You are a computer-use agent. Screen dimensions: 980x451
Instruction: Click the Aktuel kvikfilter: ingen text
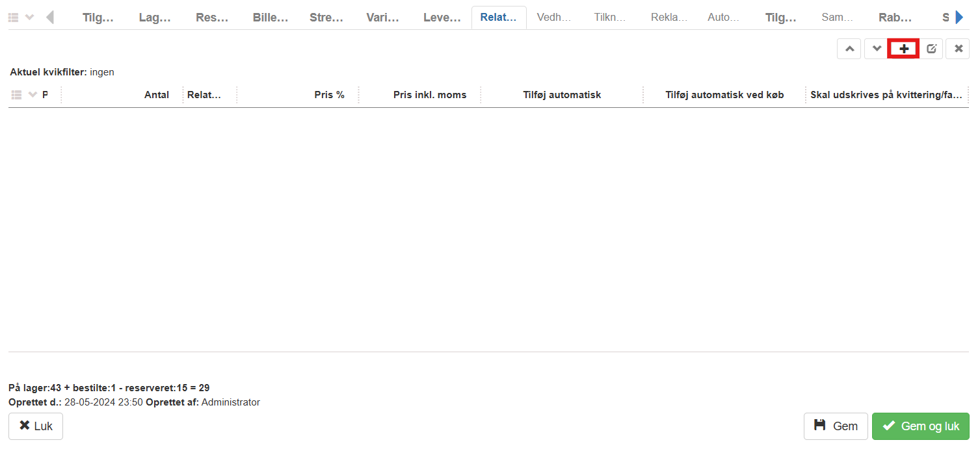point(62,72)
